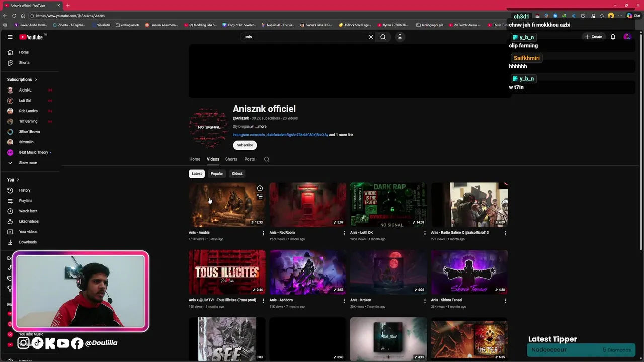Open Anis - Kraken thumbnail
Image resolution: width=644 pixels, height=362 pixels.
[388, 272]
